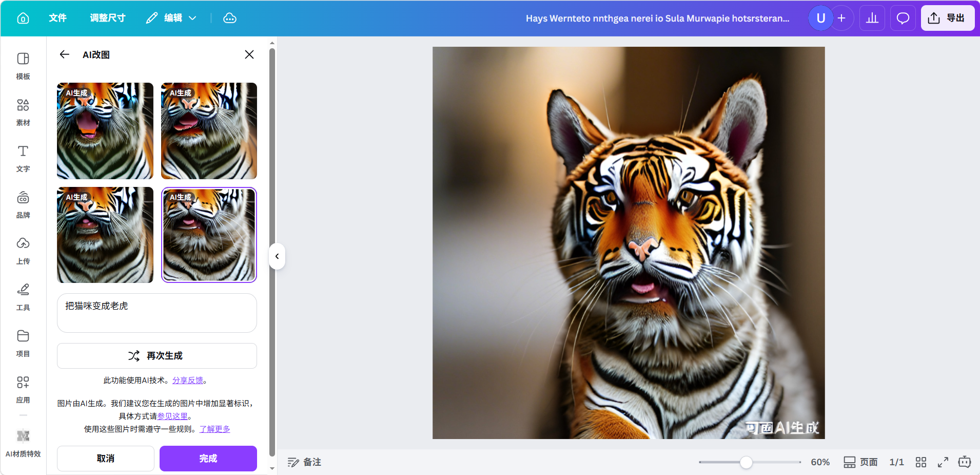Enter fullscreen with the expand arrows icon
The height and width of the screenshot is (475, 980).
[x=943, y=462]
